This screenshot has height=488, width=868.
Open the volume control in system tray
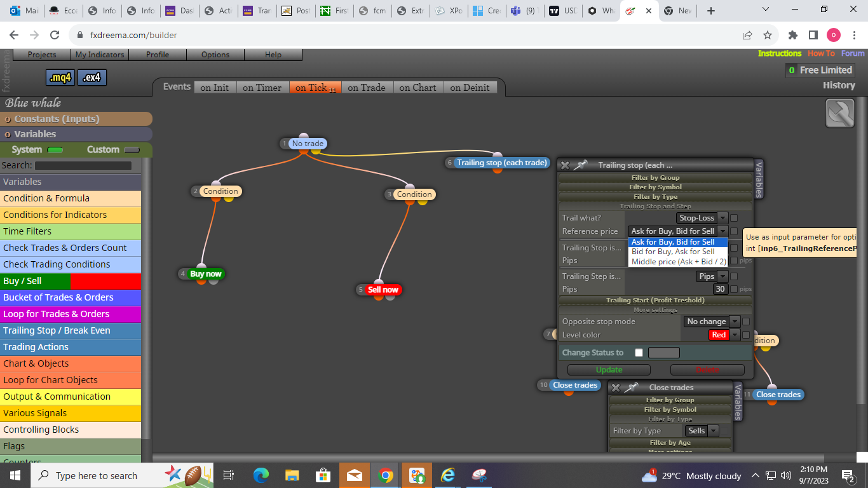pos(786,475)
